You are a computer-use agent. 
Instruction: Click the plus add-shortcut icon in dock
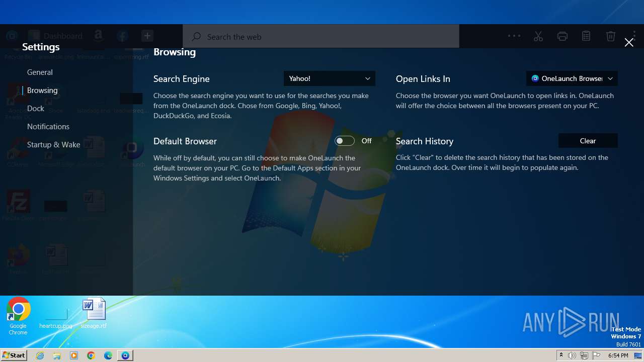147,36
